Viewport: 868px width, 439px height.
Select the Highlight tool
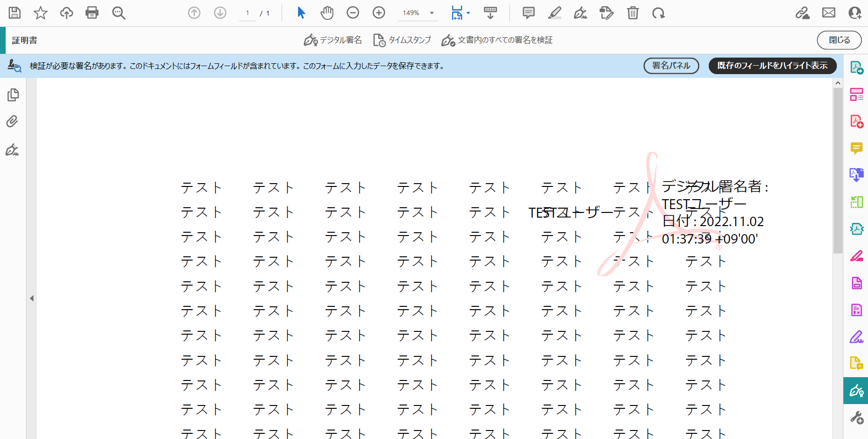554,13
